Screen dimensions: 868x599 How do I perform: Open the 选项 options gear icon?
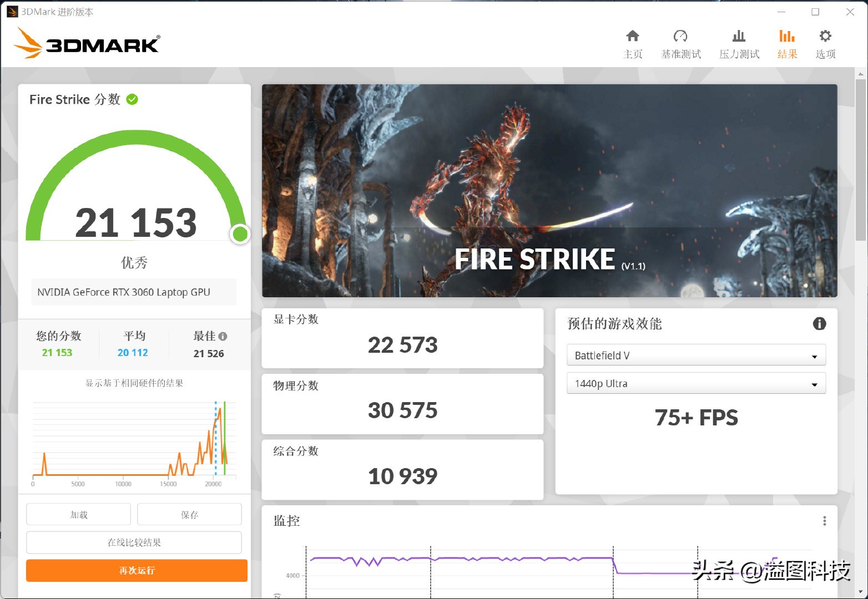825,36
